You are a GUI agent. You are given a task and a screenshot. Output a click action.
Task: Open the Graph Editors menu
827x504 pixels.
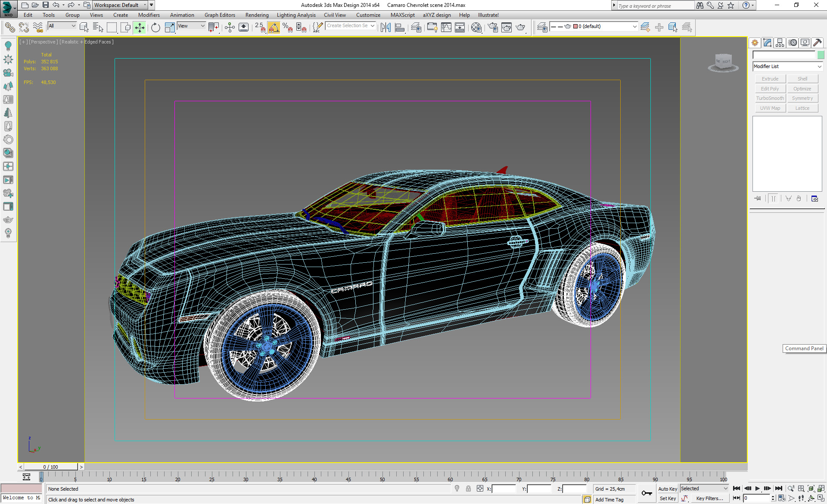click(x=220, y=15)
